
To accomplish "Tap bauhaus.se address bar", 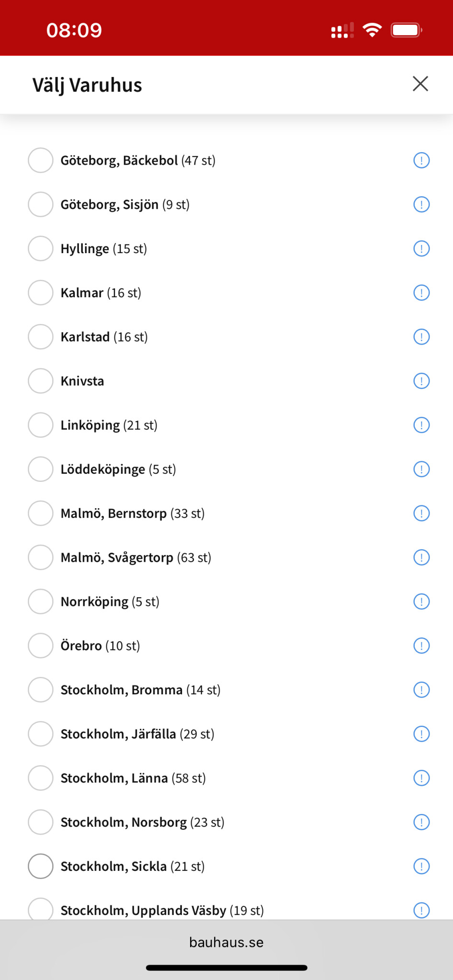I will click(226, 942).
